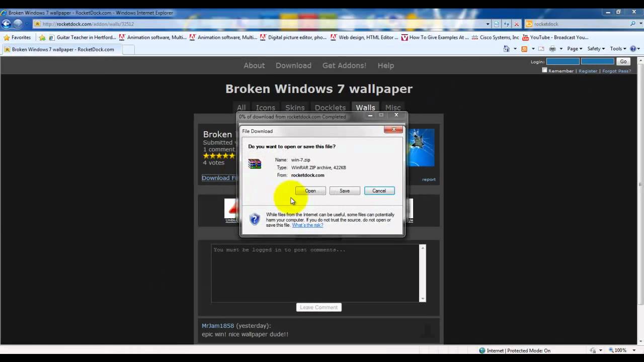Click the browser Back arrow button

click(x=6, y=24)
